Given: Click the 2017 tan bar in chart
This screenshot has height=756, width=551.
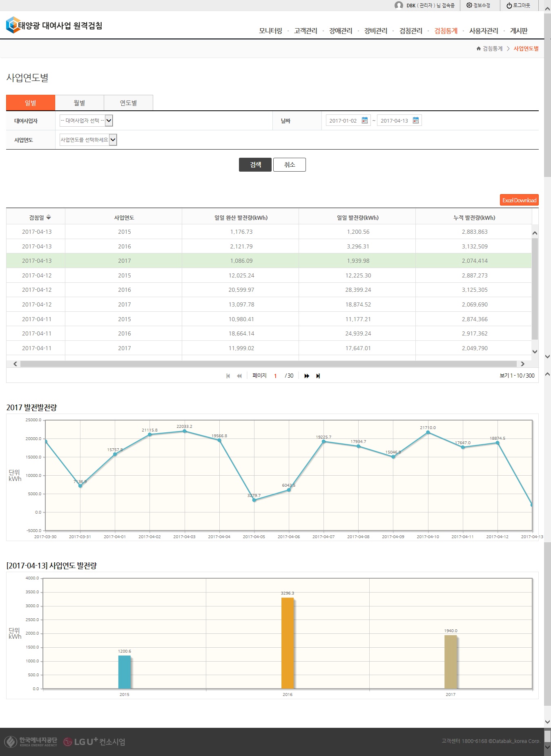Looking at the screenshot, I should point(451,662).
